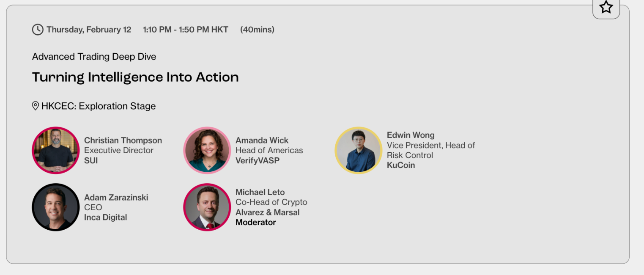Select Edwin Wong's avatar
This screenshot has height=275, width=644.
coord(359,150)
